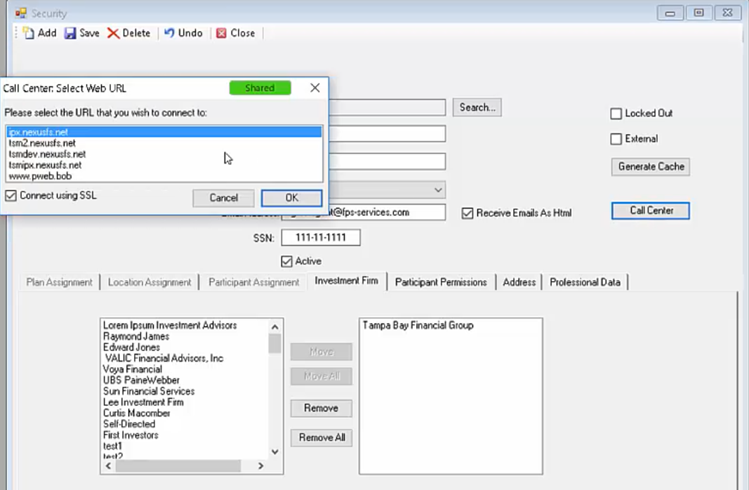Enable the External checkbox
749x490 pixels.
[x=616, y=139]
